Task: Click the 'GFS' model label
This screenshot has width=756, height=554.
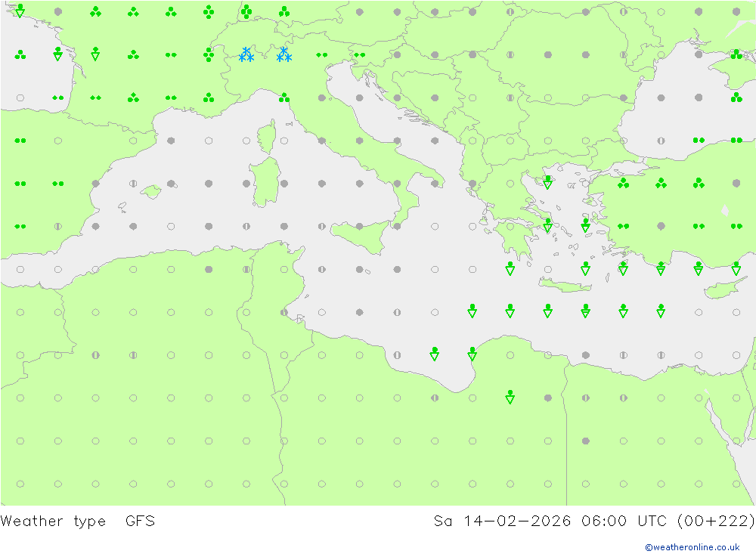Action: (x=140, y=522)
